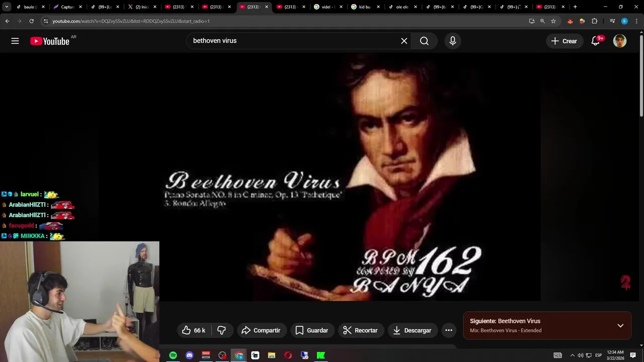The image size is (644, 362).
Task: Open Voicemeeter from the taskbar
Action: (x=206, y=355)
